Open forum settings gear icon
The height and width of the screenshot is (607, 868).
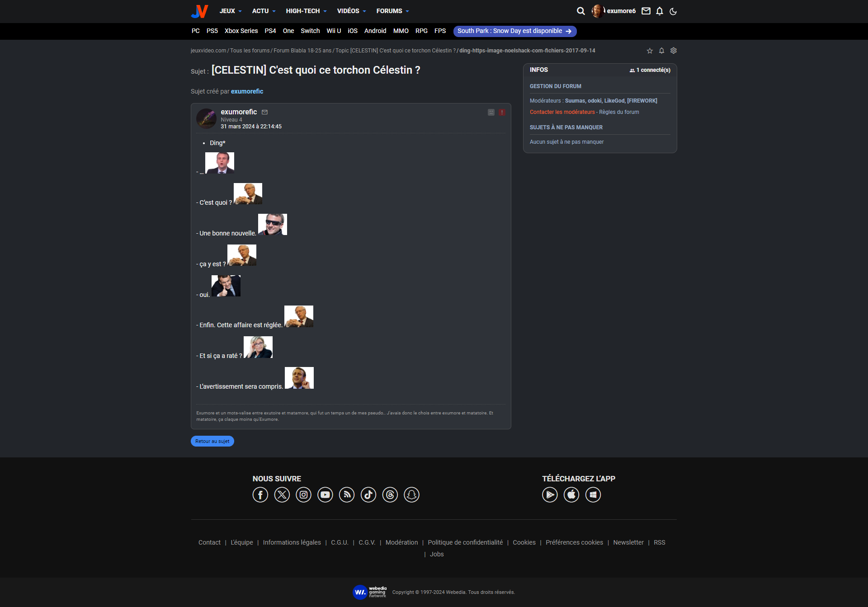(674, 51)
